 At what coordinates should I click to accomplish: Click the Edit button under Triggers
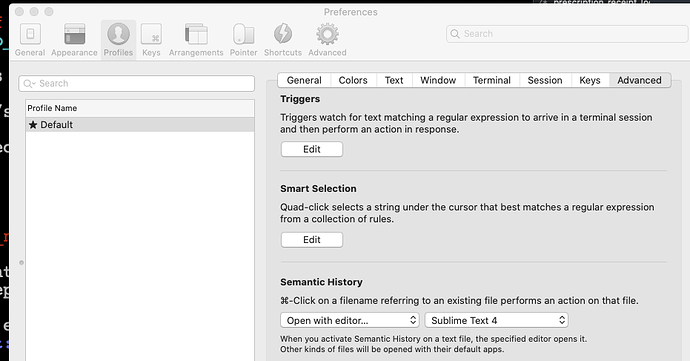[312, 149]
